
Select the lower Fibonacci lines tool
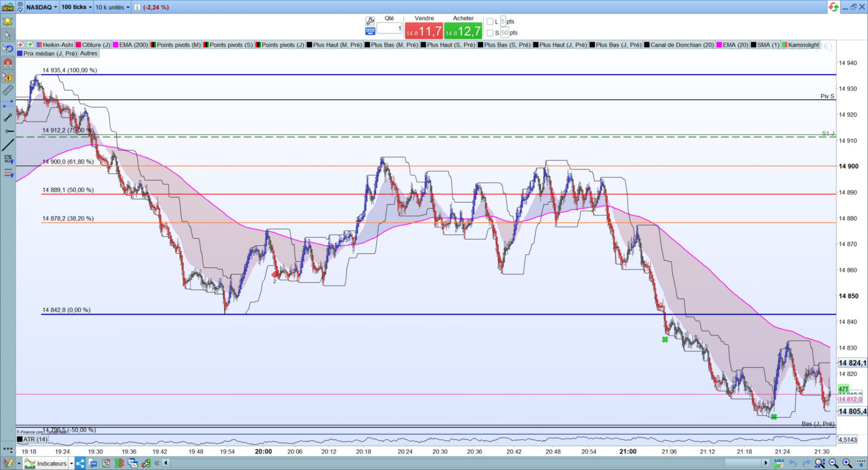click(x=8, y=173)
